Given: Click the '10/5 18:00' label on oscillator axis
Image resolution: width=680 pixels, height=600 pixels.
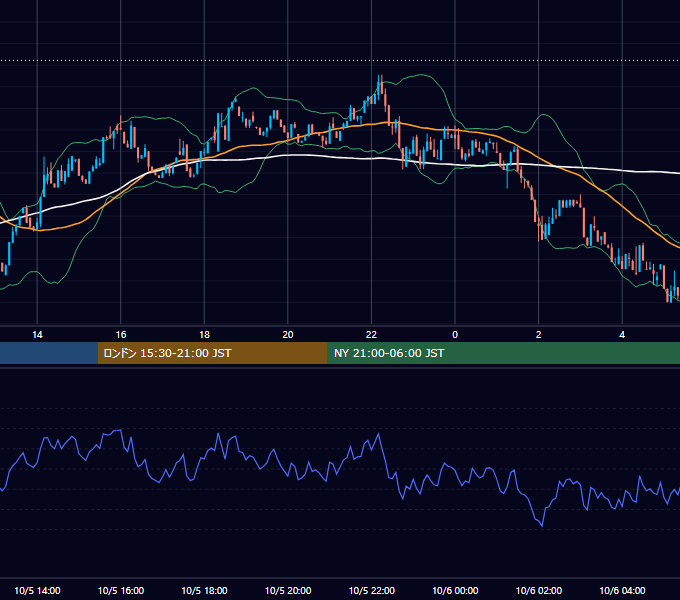Looking at the screenshot, I should 204,590.
